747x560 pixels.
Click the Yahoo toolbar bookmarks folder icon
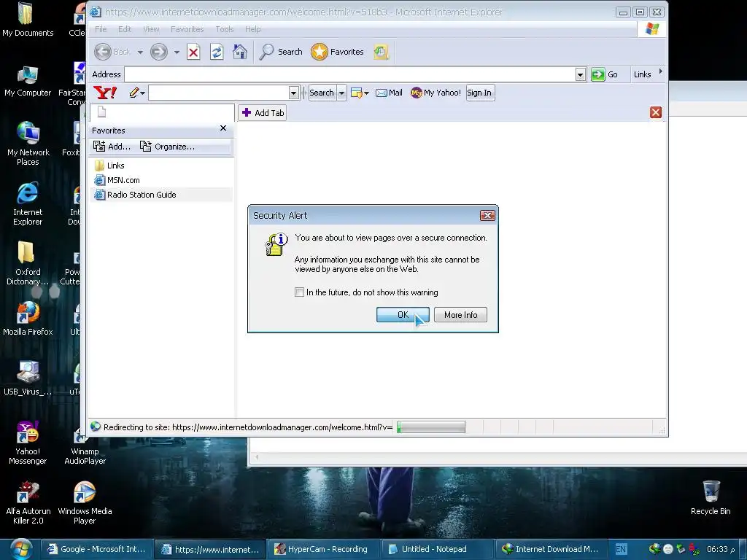tap(356, 93)
